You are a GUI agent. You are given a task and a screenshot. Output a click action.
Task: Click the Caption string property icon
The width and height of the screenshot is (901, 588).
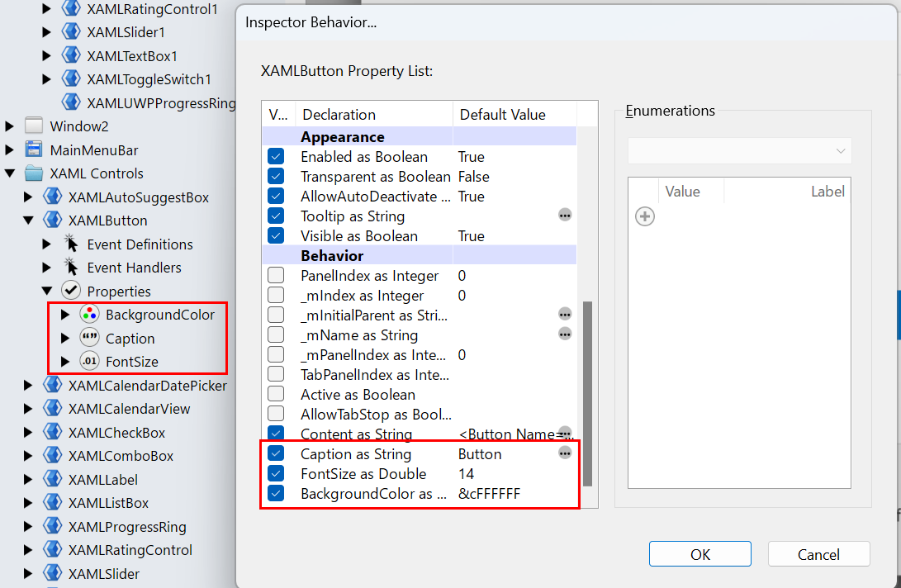point(91,338)
